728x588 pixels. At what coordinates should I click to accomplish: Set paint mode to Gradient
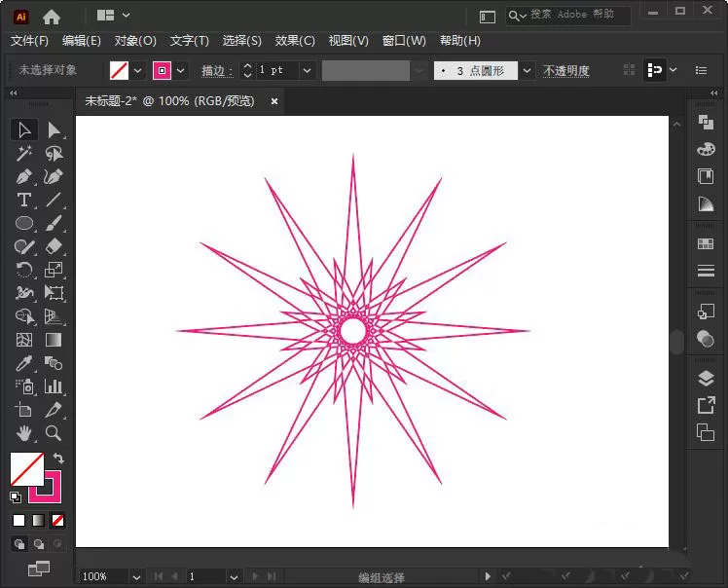click(x=39, y=520)
